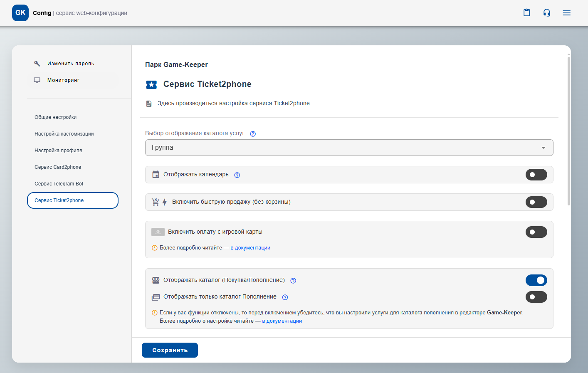Screen dimensions: 588x373
Task: Enable Включить быструю продажу switch
Action: tap(536, 202)
